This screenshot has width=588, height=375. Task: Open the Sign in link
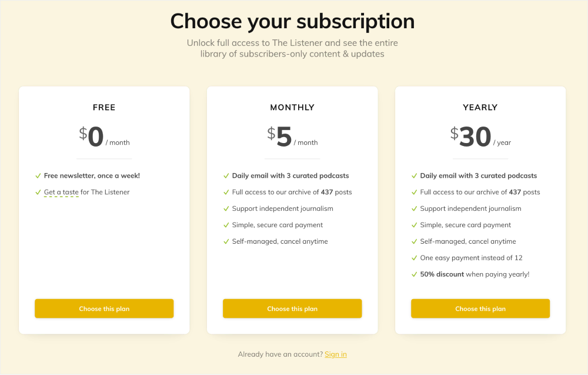coord(336,354)
